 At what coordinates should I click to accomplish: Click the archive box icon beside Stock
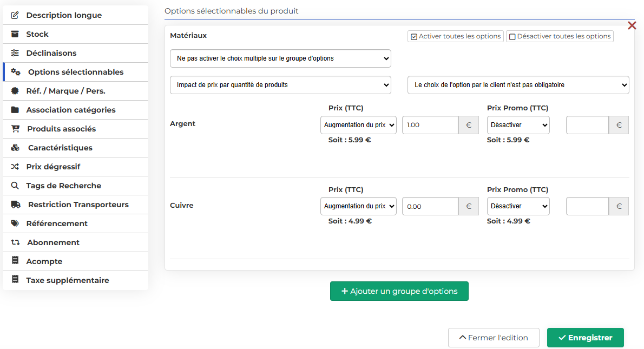(15, 34)
